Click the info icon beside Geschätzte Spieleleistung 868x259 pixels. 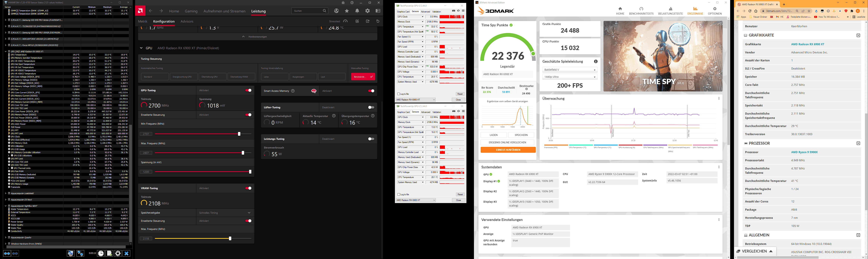click(596, 61)
